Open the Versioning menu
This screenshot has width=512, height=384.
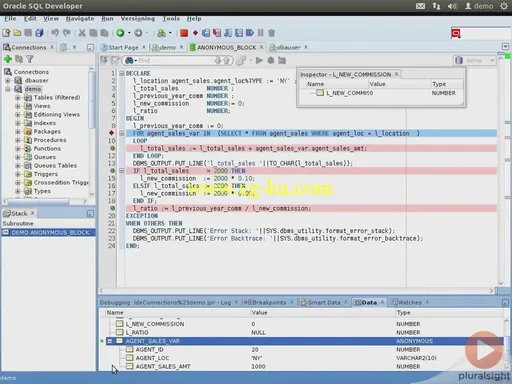pos(138,19)
